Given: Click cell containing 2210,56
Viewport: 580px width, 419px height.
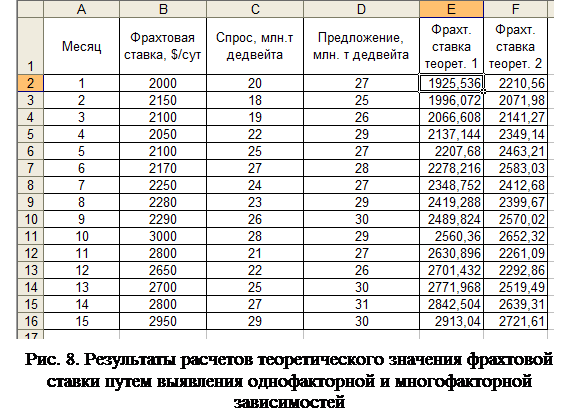Looking at the screenshot, I should (515, 83).
